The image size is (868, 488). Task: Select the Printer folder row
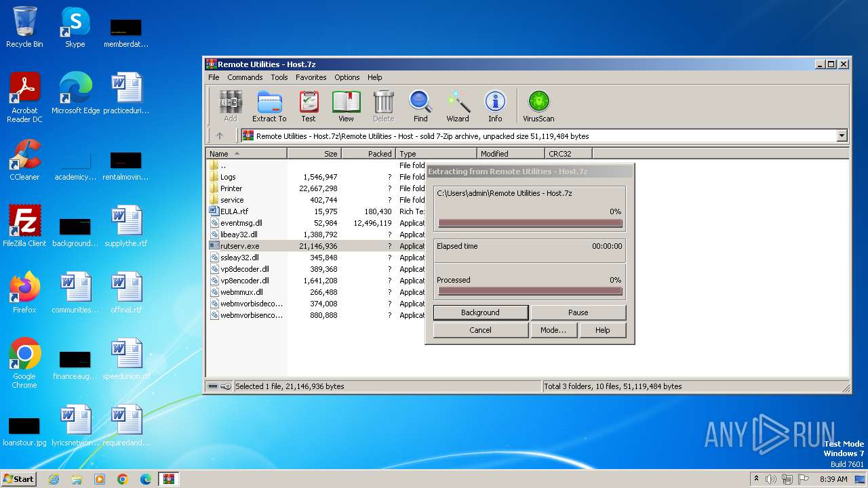[x=315, y=188]
